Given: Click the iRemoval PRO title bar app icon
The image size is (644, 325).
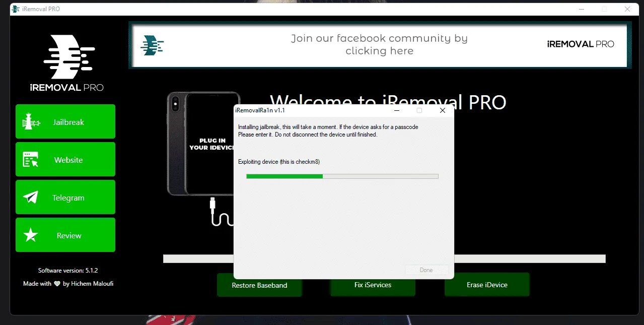Looking at the screenshot, I should pos(15,9).
